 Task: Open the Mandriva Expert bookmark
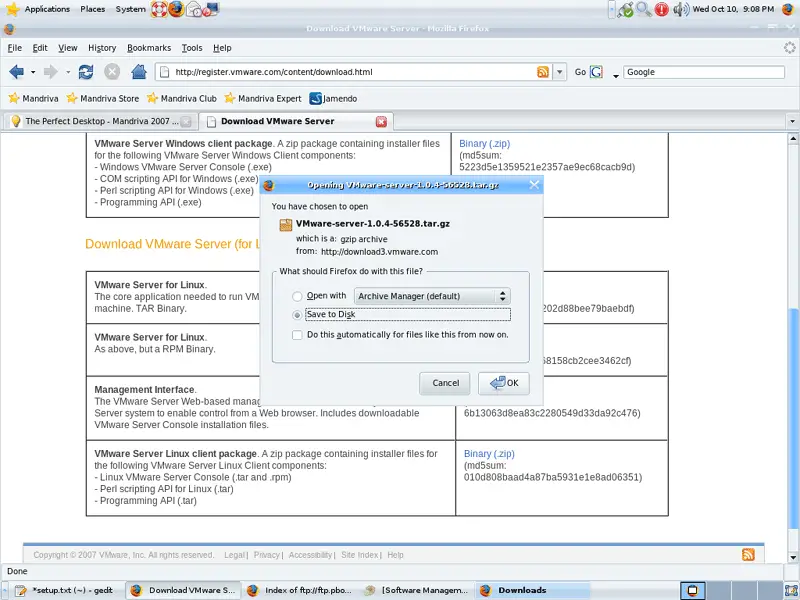[263, 98]
